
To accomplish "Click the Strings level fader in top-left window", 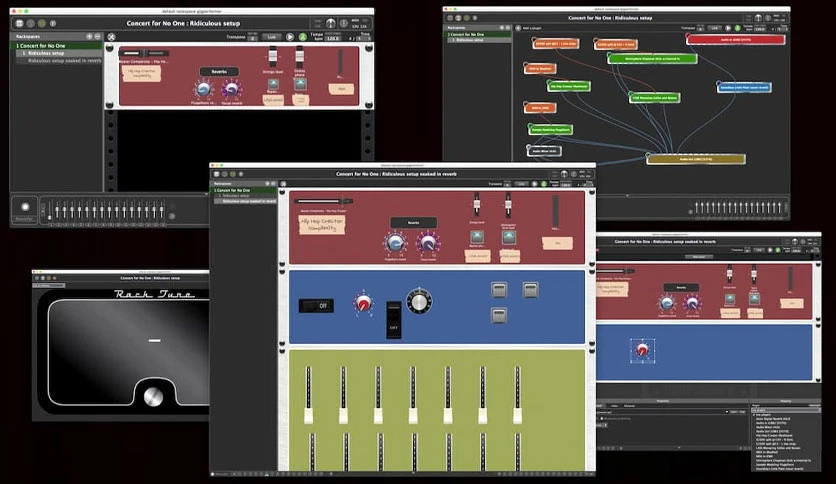I will (273, 57).
